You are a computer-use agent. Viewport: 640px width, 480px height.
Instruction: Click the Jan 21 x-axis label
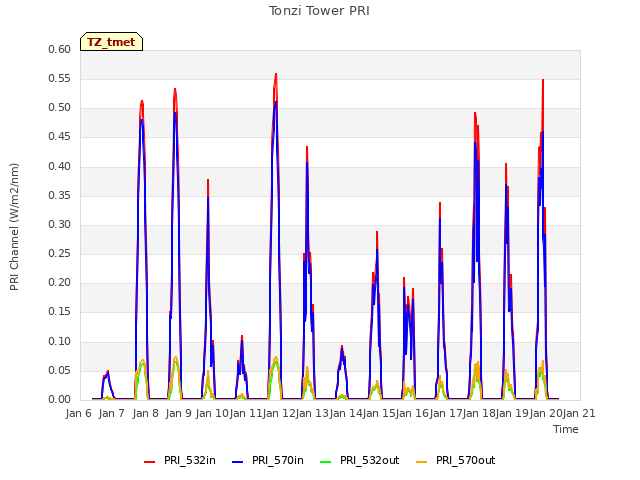coord(579,413)
